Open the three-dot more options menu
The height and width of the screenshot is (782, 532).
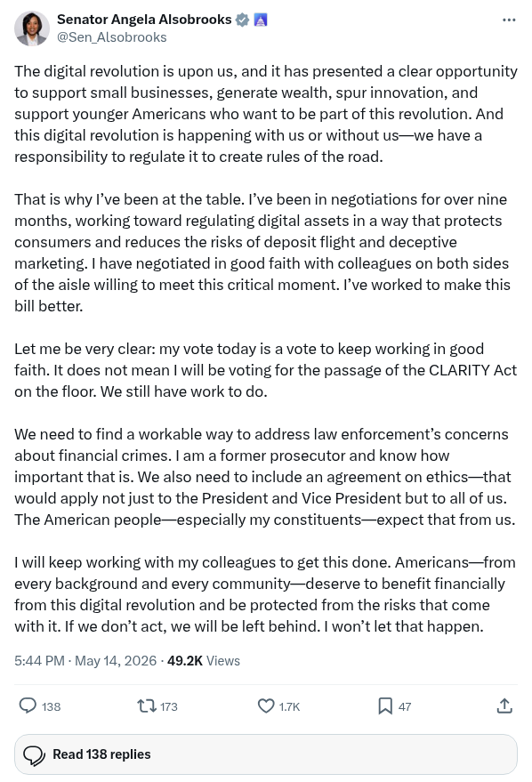[509, 20]
